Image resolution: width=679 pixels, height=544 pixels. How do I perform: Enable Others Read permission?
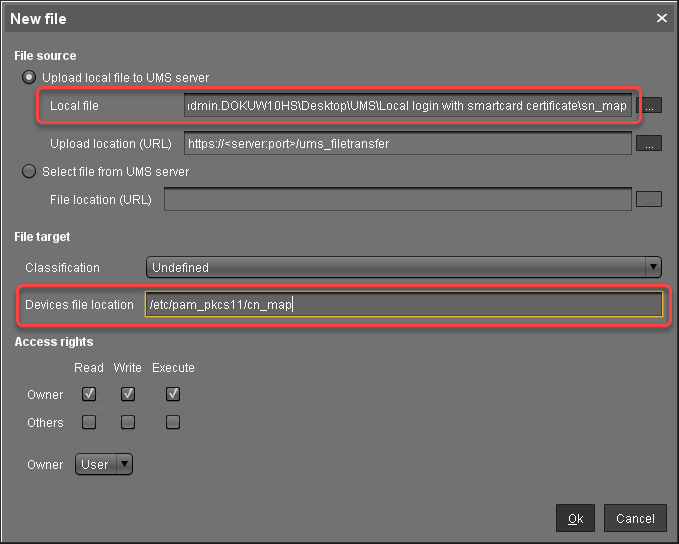[89, 422]
